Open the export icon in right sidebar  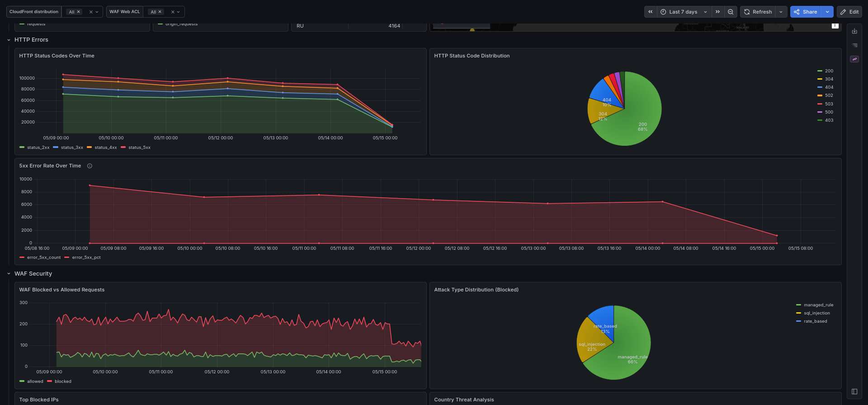click(854, 31)
